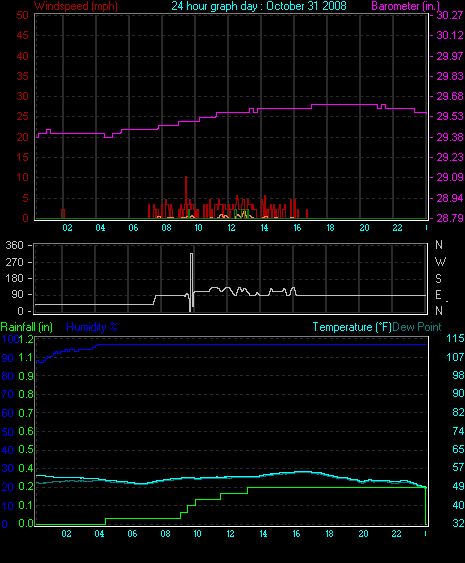Select the temperature value 57
Image resolution: width=465 pixels, height=563 pixels.
pyautogui.click(x=458, y=467)
